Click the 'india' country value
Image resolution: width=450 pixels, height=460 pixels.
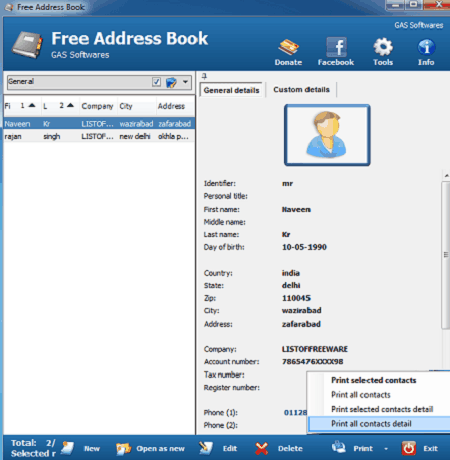point(291,273)
